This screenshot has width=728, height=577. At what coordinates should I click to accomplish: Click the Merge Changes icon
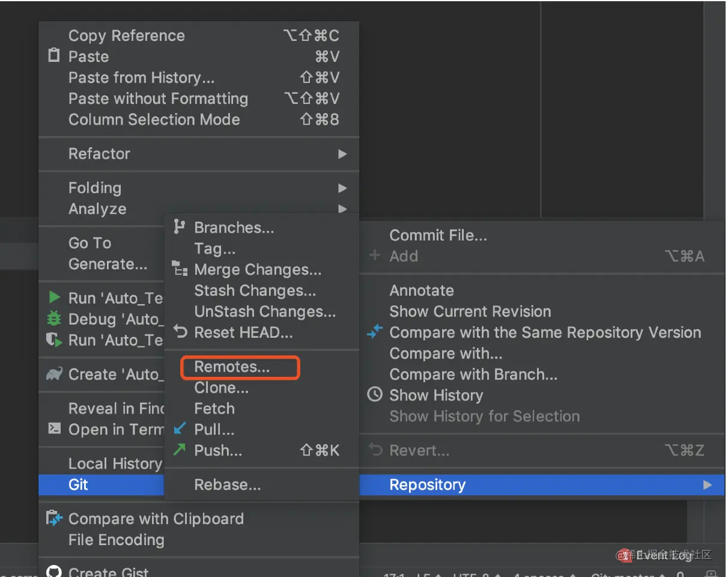coord(180,269)
